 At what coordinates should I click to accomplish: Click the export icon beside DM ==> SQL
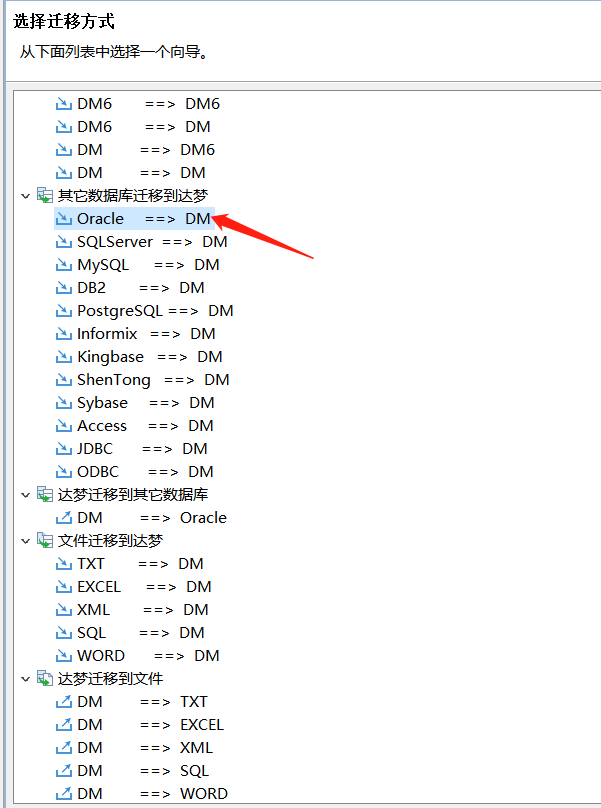coord(63,770)
